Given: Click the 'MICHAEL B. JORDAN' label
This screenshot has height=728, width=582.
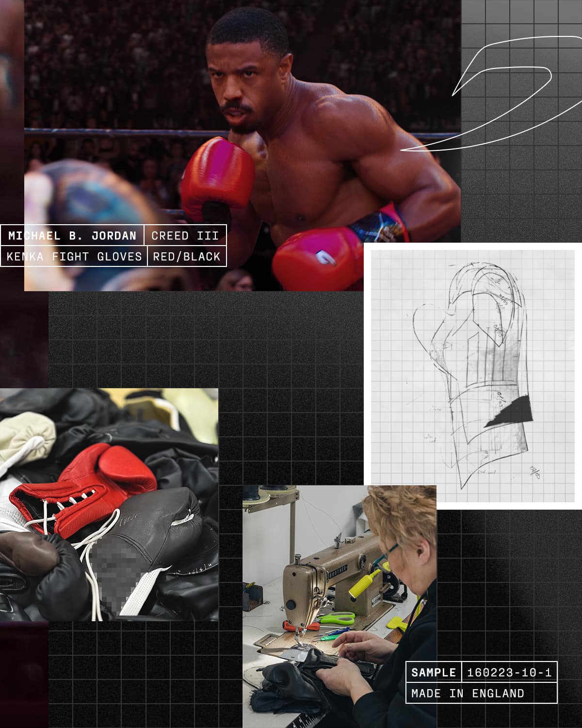Looking at the screenshot, I should tap(72, 236).
